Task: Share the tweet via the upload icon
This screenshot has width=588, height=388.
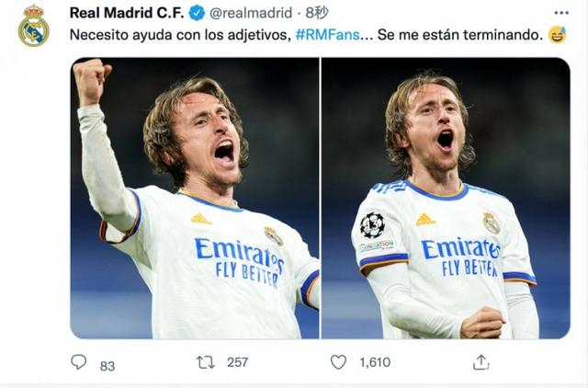Action: tap(481, 362)
